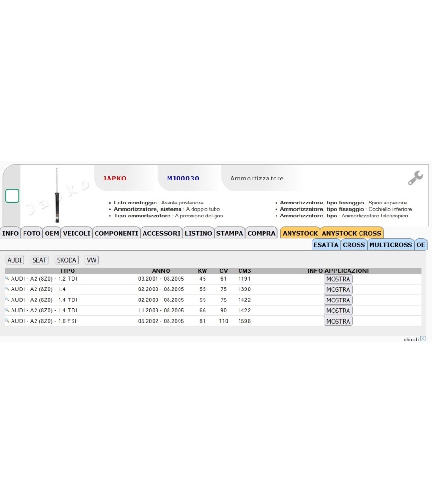The image size is (432, 504).
Task: Click the TIPO column header
Action: point(68,271)
